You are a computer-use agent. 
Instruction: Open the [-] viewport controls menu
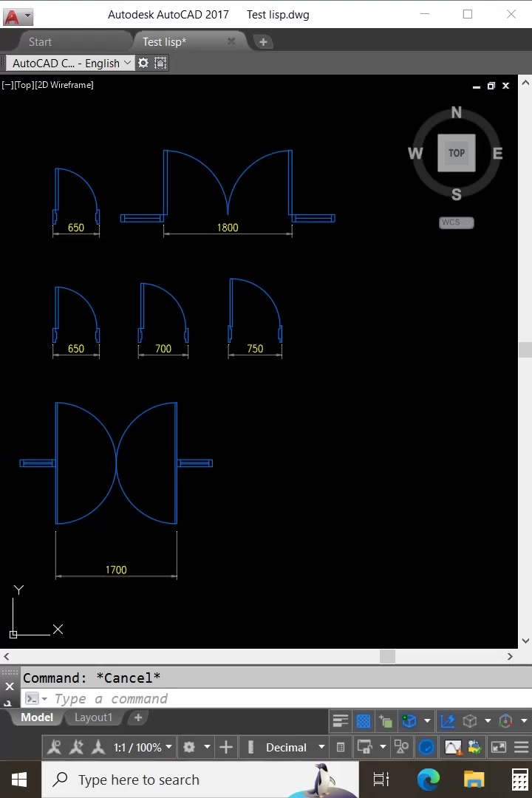7,85
